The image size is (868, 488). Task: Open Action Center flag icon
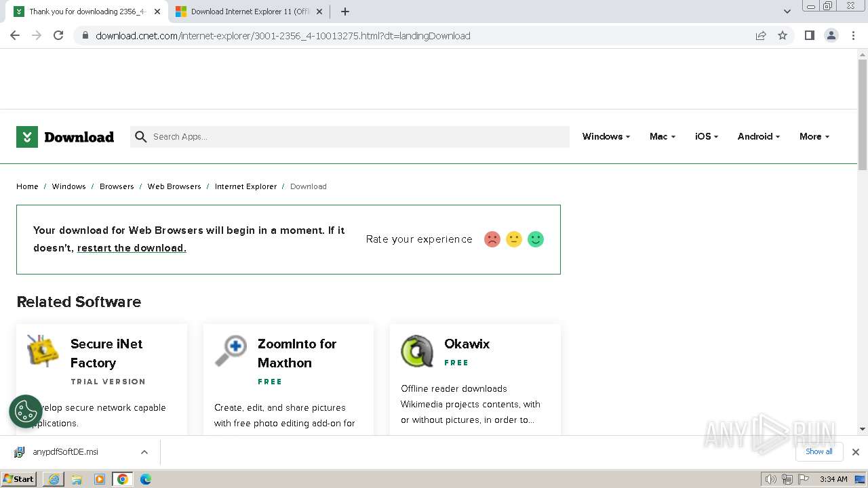click(x=804, y=479)
